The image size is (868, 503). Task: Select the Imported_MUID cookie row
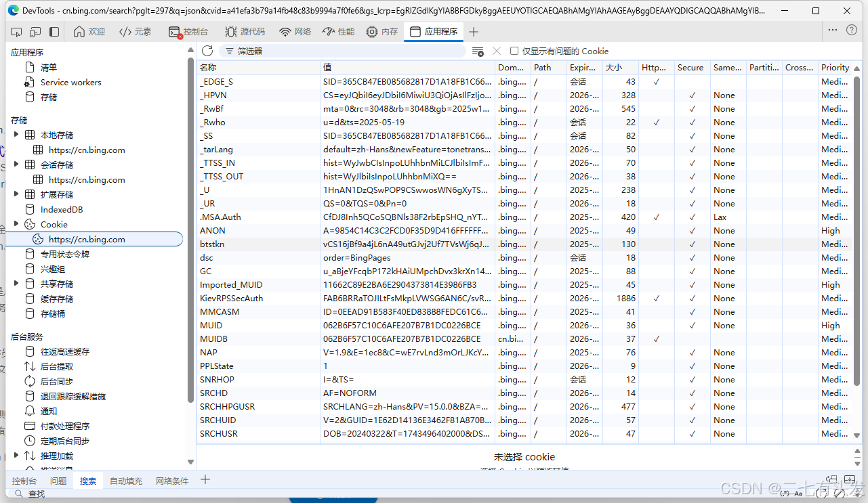pos(524,284)
